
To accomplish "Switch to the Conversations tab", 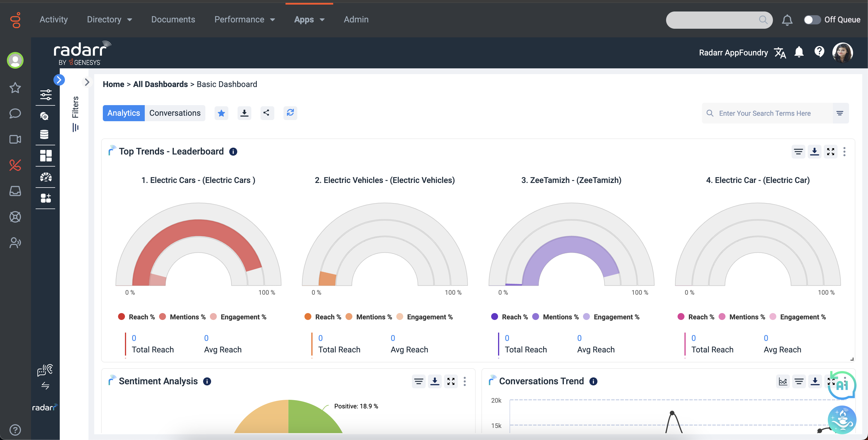I will 175,113.
